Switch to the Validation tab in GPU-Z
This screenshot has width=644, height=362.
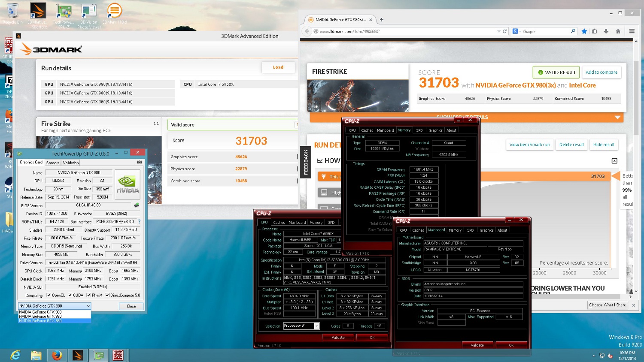click(71, 163)
